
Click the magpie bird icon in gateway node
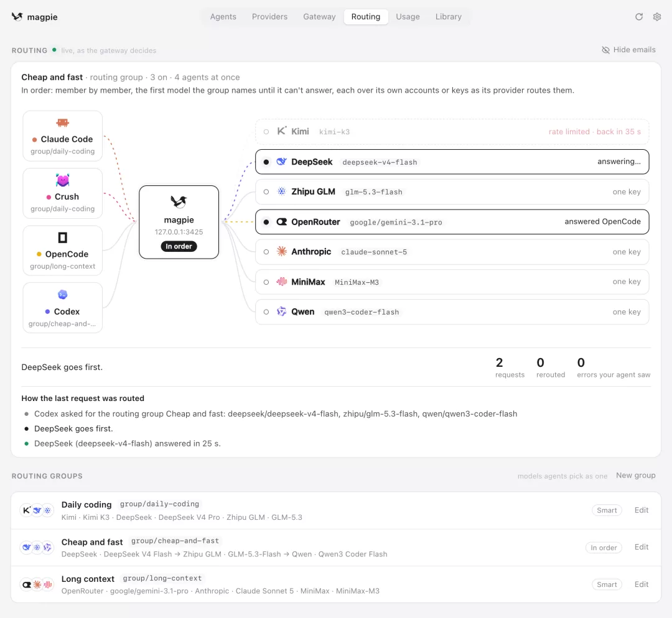click(x=179, y=201)
